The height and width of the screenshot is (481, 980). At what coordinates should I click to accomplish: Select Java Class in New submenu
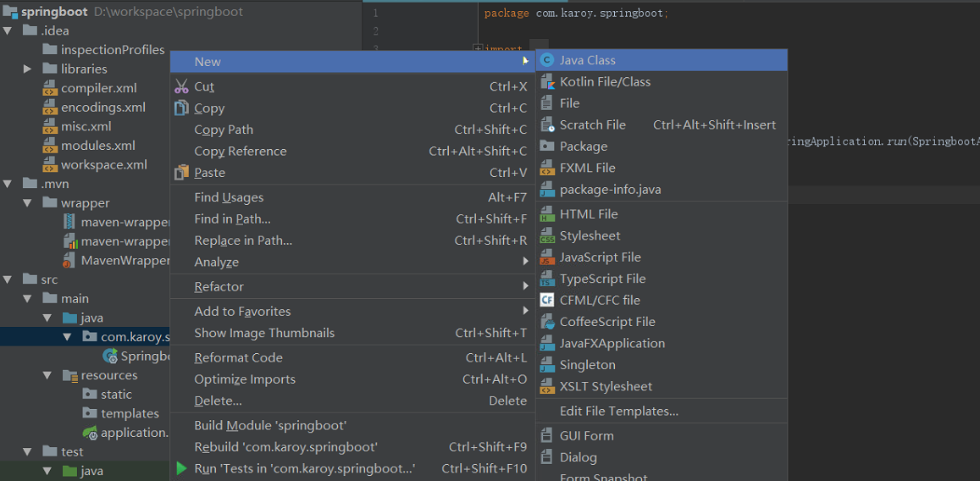(x=662, y=60)
